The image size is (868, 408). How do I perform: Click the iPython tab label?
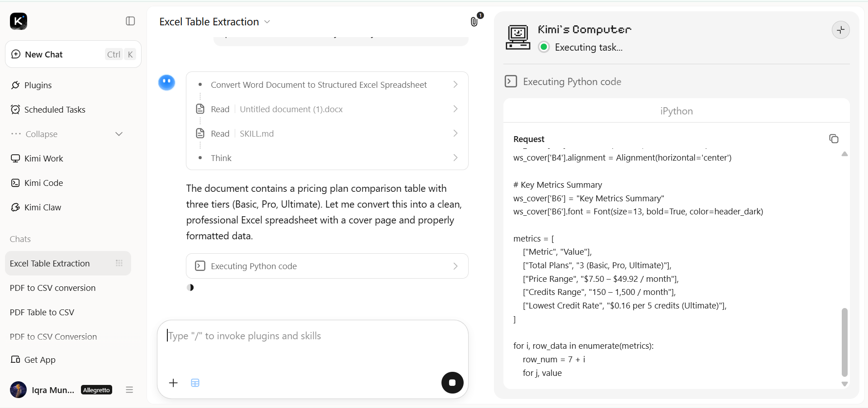click(676, 111)
